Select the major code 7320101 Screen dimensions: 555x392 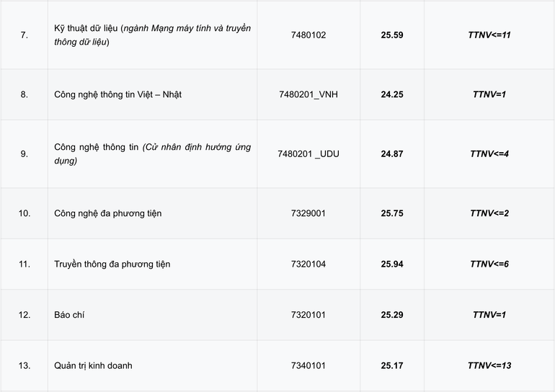click(308, 315)
